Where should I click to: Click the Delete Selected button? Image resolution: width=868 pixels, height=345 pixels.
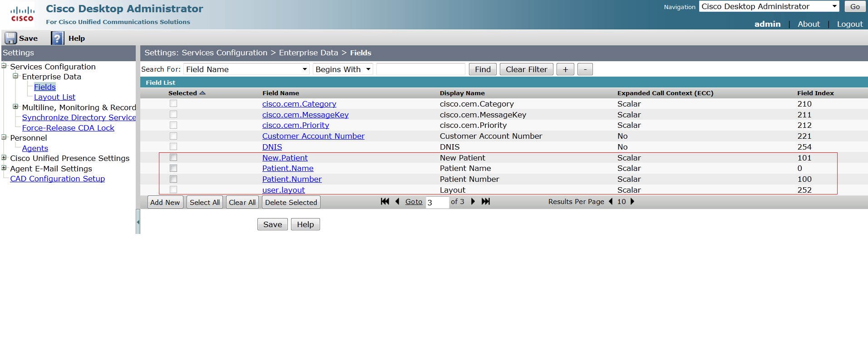click(291, 202)
